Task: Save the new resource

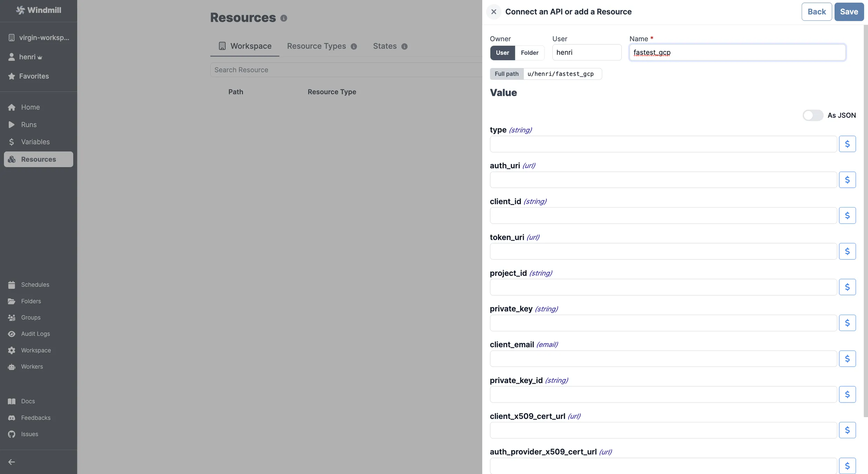Action: coord(849,11)
